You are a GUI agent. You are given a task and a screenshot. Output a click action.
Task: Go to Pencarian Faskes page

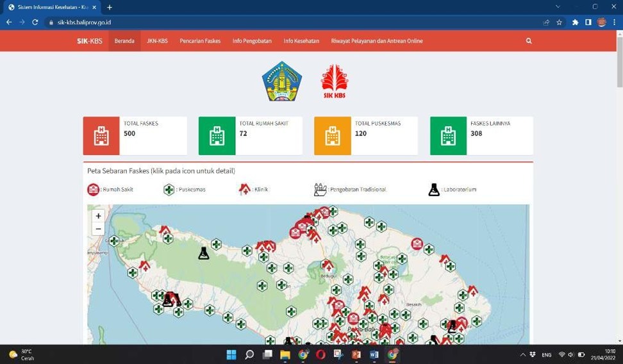(x=200, y=41)
